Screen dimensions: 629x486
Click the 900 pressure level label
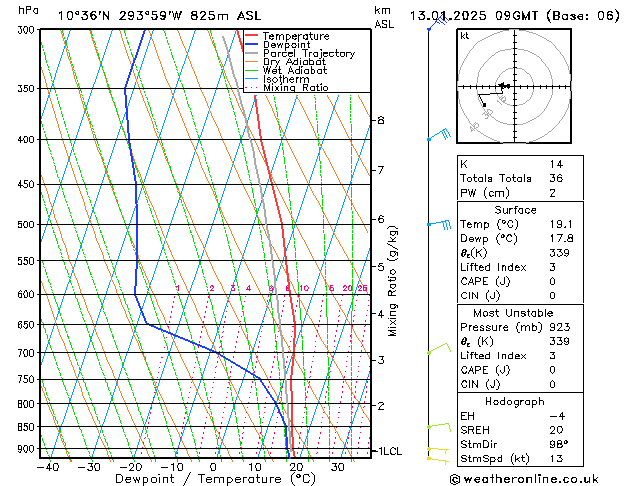pyautogui.click(x=28, y=449)
